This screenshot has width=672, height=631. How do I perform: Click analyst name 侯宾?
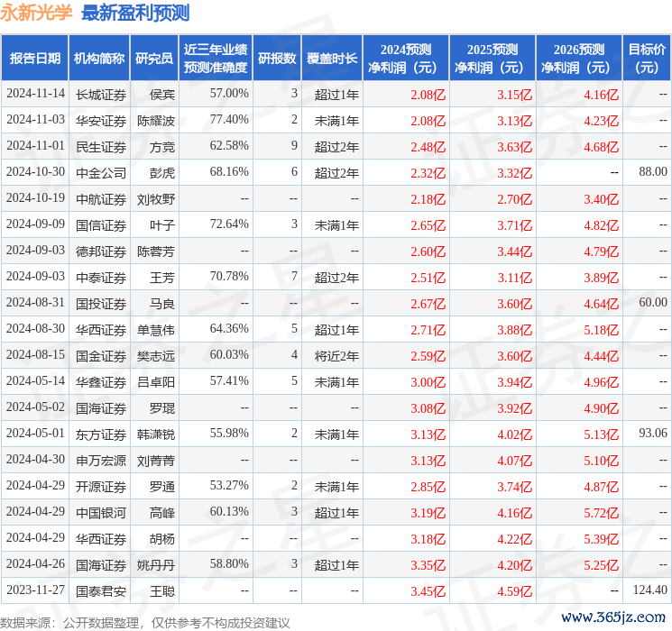[x=162, y=95]
